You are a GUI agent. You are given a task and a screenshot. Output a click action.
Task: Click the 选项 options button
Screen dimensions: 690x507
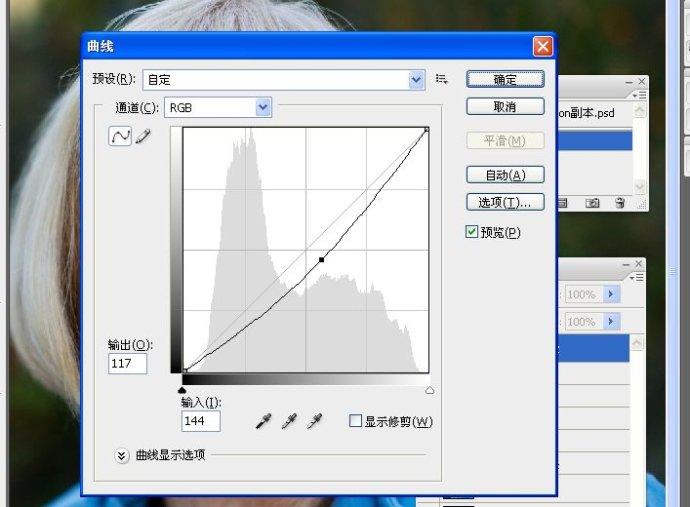click(x=505, y=202)
